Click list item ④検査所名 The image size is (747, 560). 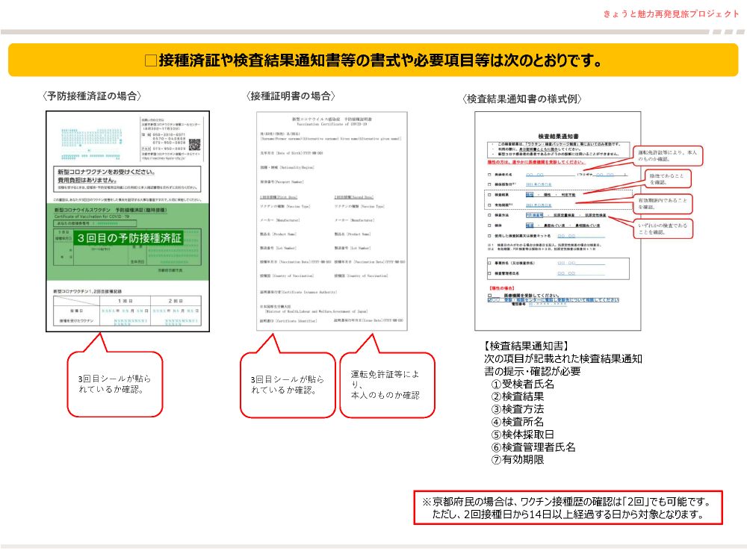(518, 421)
